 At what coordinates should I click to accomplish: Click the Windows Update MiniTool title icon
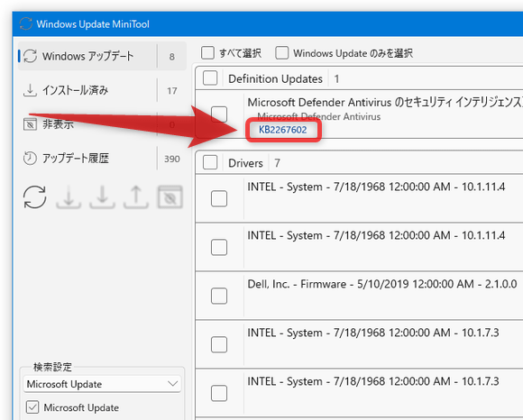tap(25, 24)
